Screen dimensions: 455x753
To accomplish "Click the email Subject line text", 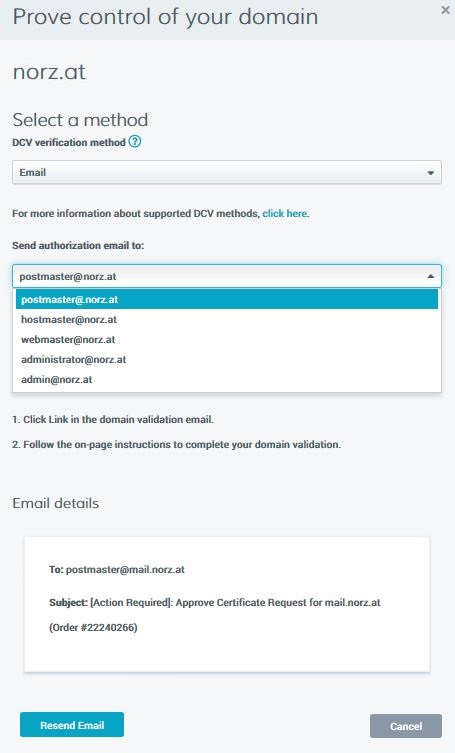I will [215, 603].
